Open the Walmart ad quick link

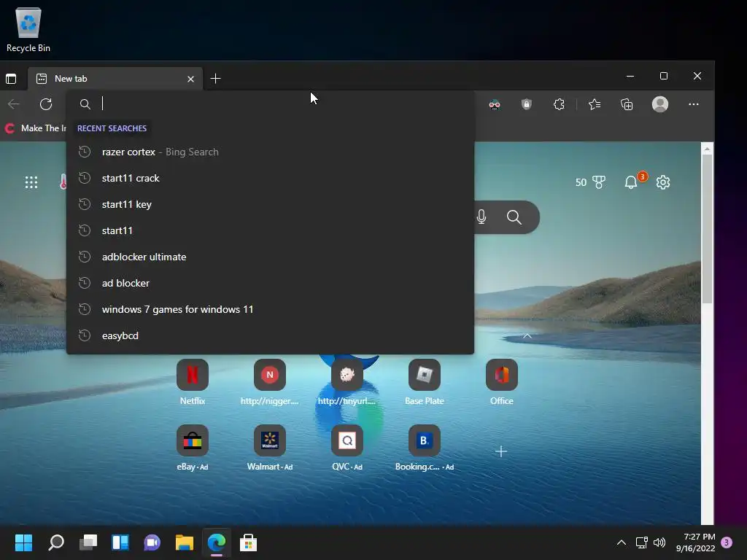pos(270,448)
